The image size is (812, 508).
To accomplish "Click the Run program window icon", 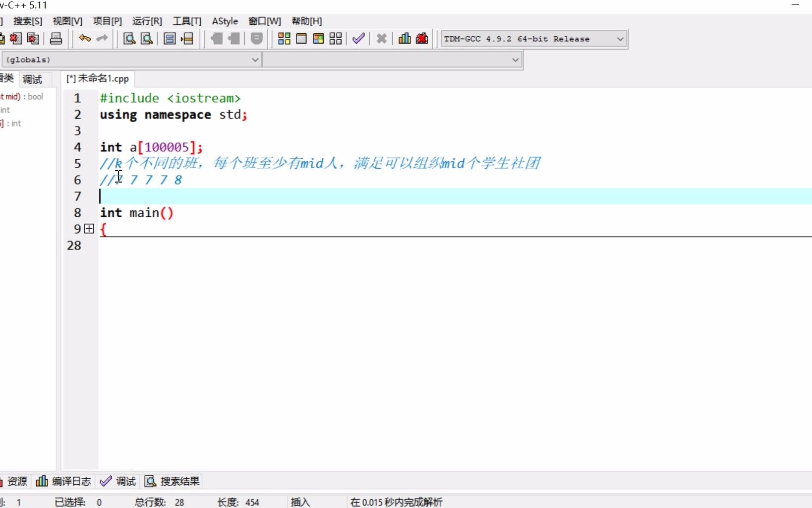I will (x=301, y=39).
